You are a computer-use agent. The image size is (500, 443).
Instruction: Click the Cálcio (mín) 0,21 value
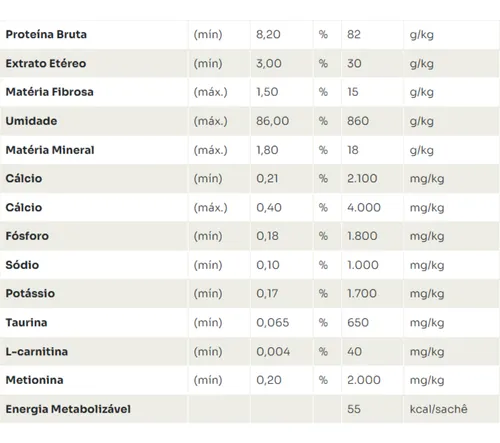[x=267, y=178]
